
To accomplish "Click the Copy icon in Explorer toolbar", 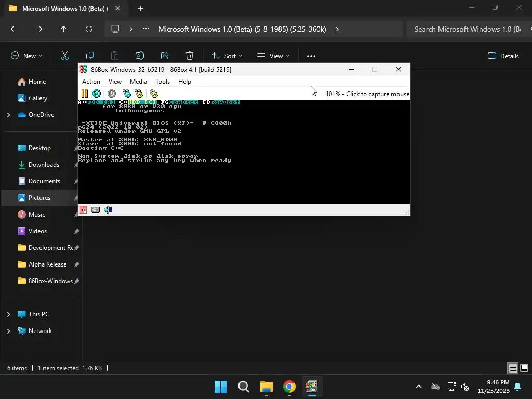I will [90, 56].
